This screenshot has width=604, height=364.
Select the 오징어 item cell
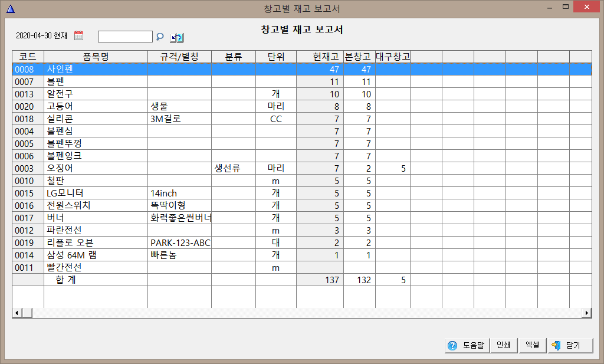96,168
